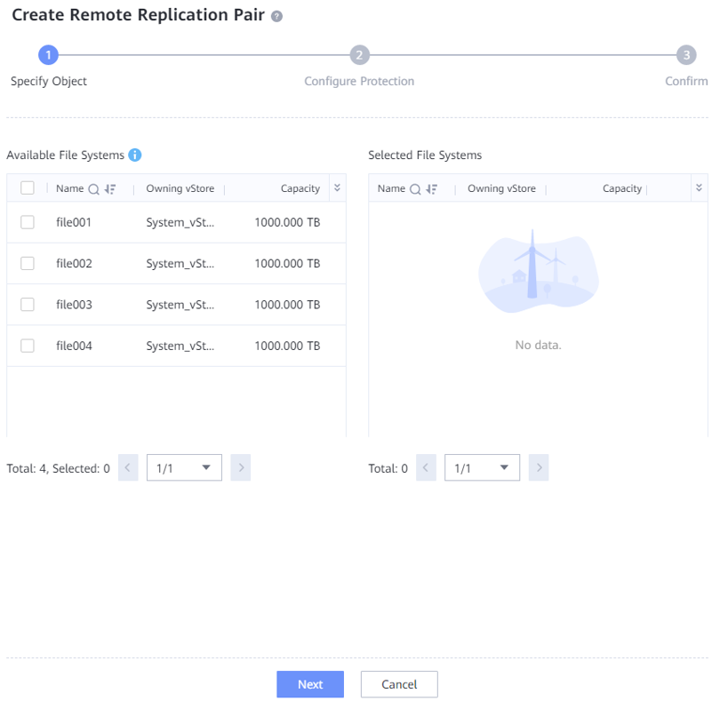Click the help icon beside the page title

coord(276,17)
